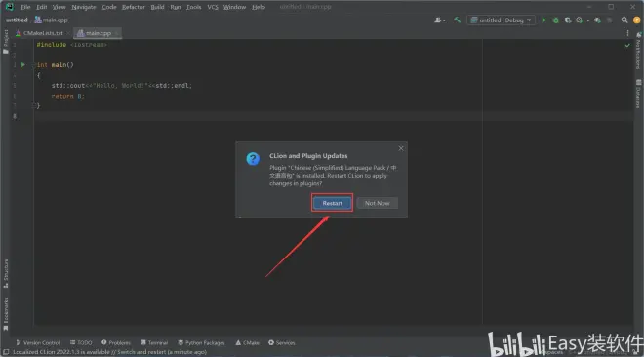This screenshot has height=357, width=644.
Task: Click the return 0 code line
Action: [x=67, y=96]
